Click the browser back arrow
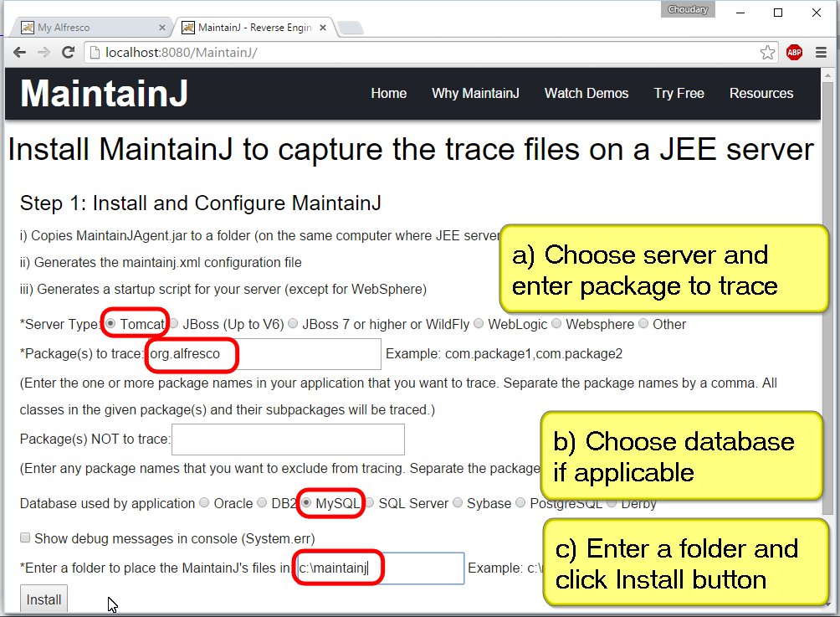 [x=20, y=53]
